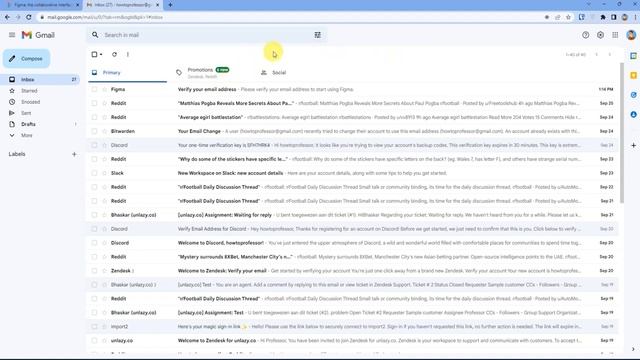Image resolution: width=640 pixels, height=360 pixels.
Task: Select the Figma email checkbox
Action: [94, 89]
